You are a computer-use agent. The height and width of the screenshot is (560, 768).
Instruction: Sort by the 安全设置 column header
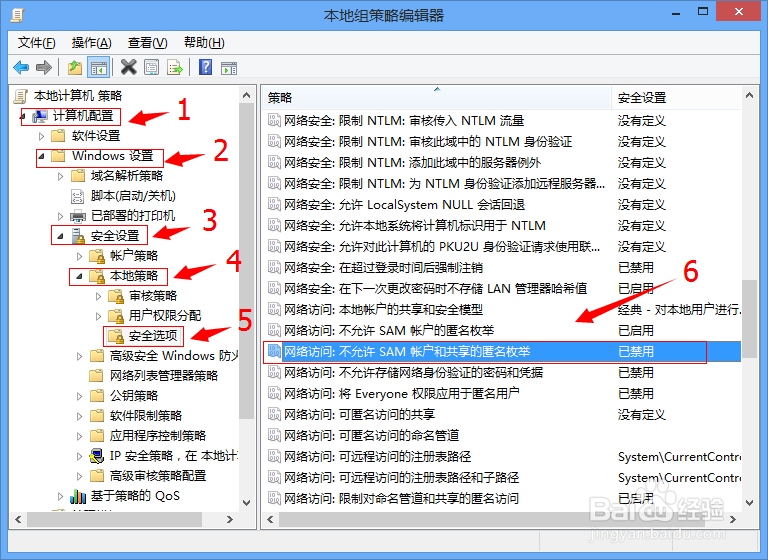676,97
